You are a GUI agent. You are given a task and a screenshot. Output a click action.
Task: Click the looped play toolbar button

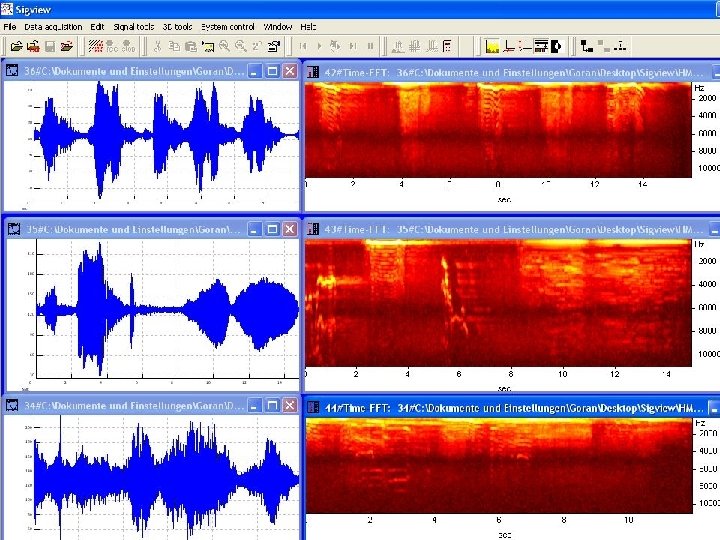tap(336, 46)
